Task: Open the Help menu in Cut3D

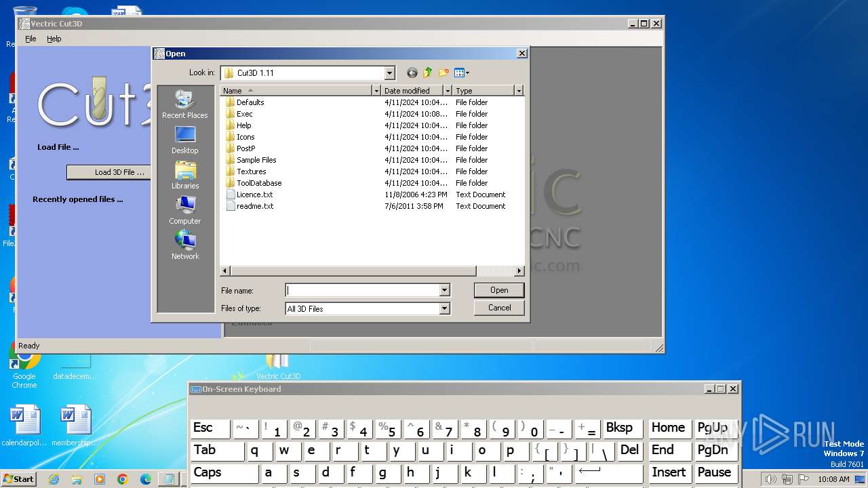Action: [54, 39]
